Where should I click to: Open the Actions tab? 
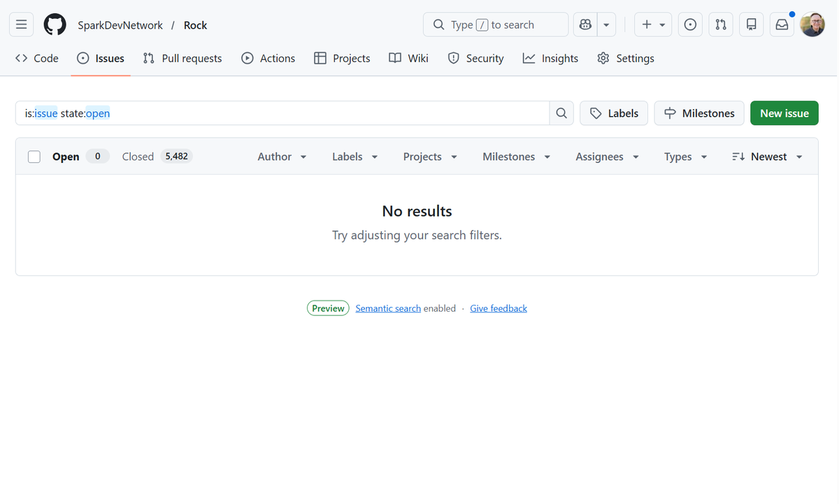[268, 58]
